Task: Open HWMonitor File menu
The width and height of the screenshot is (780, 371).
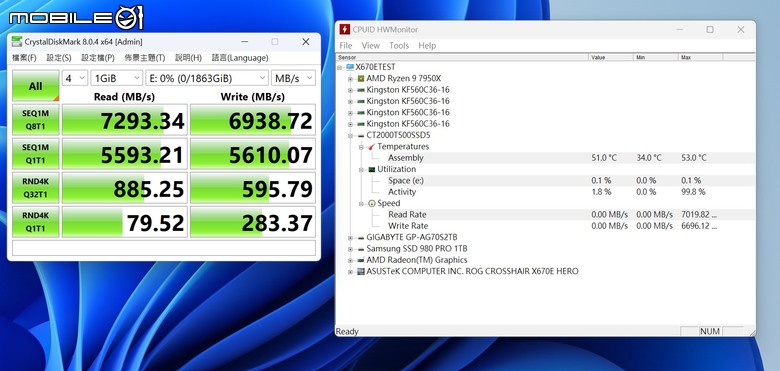Action: [x=346, y=45]
